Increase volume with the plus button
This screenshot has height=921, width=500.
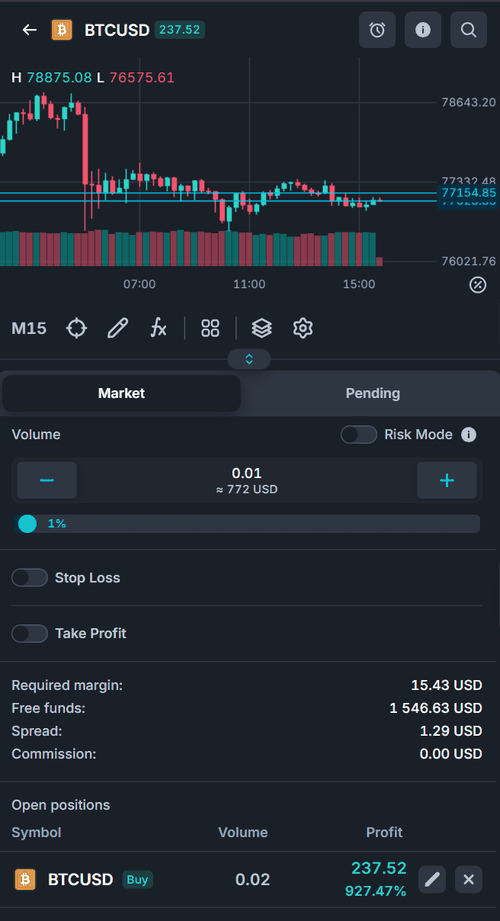[447, 480]
